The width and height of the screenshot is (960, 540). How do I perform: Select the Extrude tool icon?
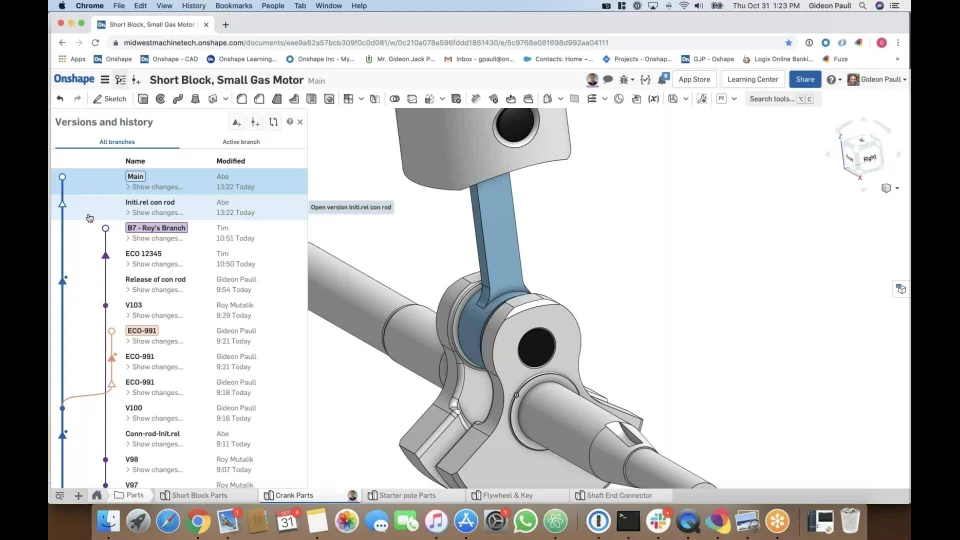coord(143,99)
